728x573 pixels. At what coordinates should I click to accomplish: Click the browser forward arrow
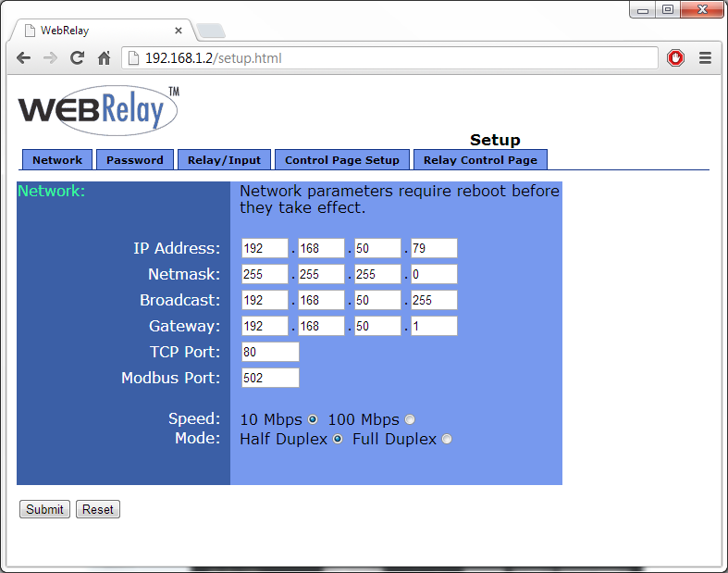(51, 57)
